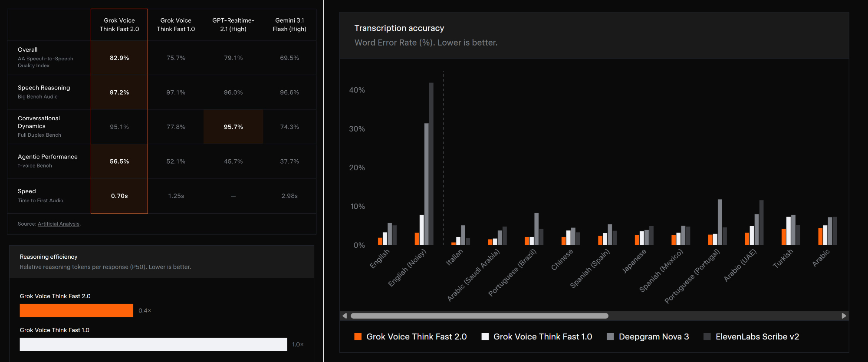Click the dark ElevenLabs Scribe v2 legend swatch

707,337
